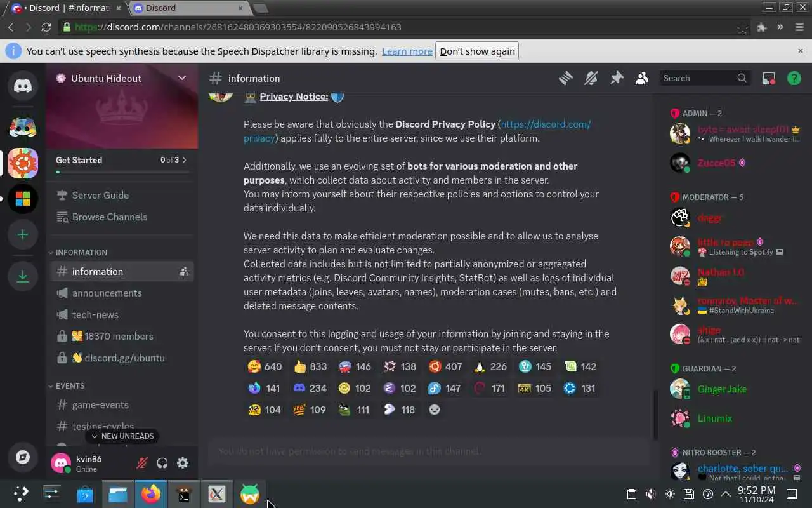
Task: Open User Settings gear icon
Action: pyautogui.click(x=183, y=463)
